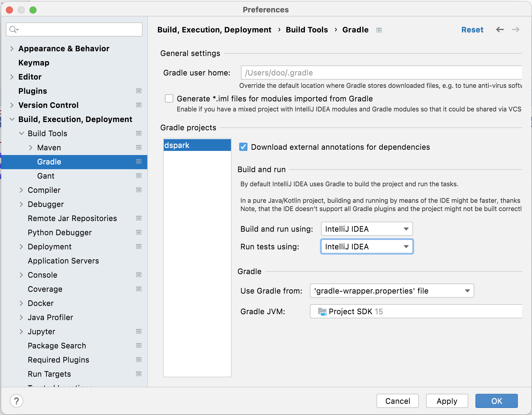Click the project-level icon beside Coverage
The image size is (532, 415).
139,289
